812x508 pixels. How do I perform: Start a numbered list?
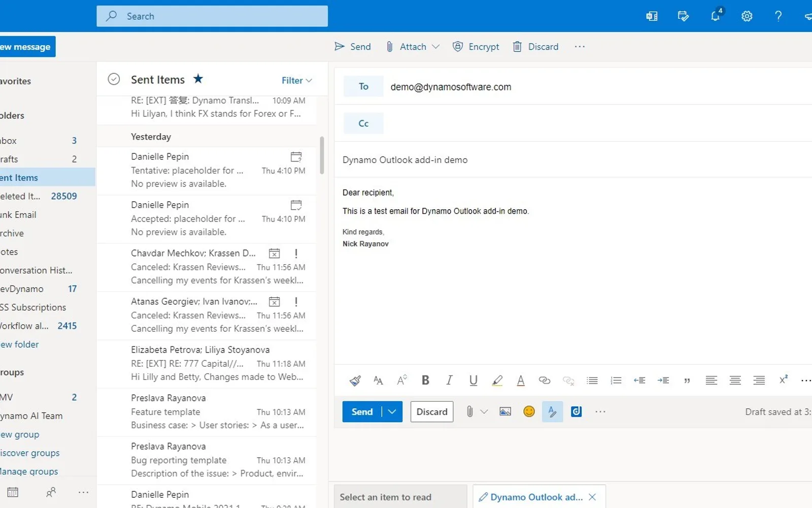[616, 380]
